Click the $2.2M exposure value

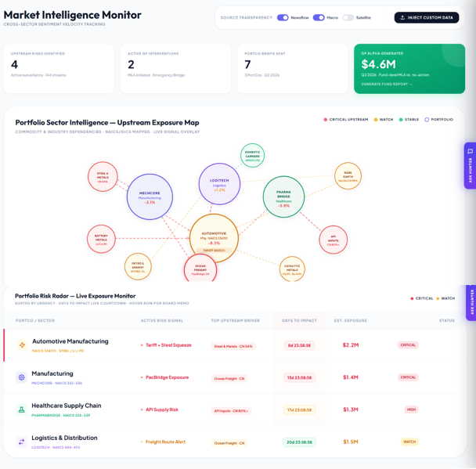coord(351,345)
